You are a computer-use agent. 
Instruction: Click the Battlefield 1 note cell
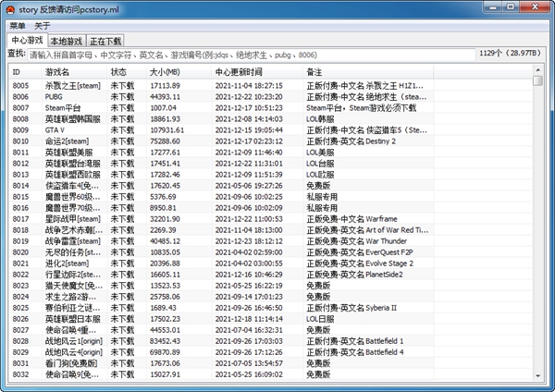pyautogui.click(x=355, y=341)
